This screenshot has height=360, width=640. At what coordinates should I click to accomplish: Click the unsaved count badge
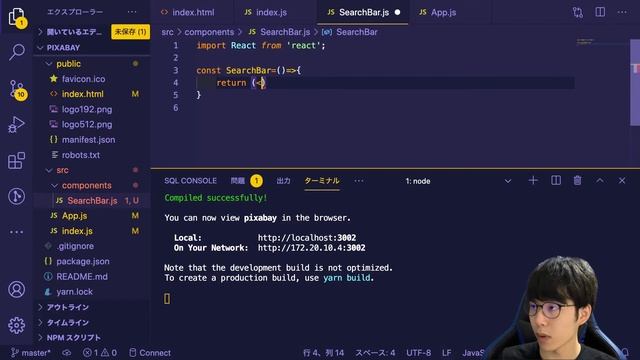point(130,32)
